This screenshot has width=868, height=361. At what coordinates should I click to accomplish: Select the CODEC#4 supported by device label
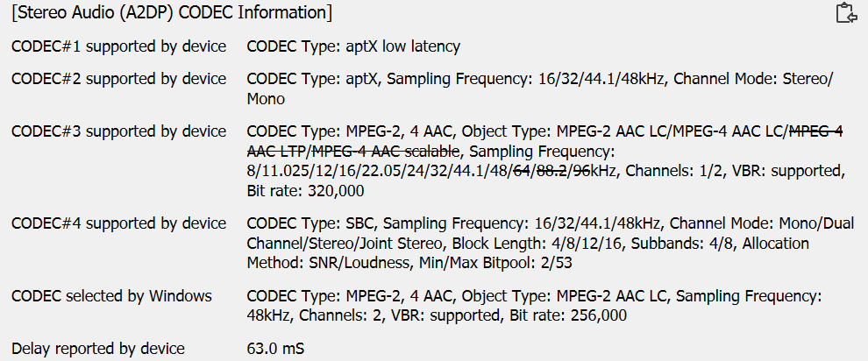tap(118, 223)
